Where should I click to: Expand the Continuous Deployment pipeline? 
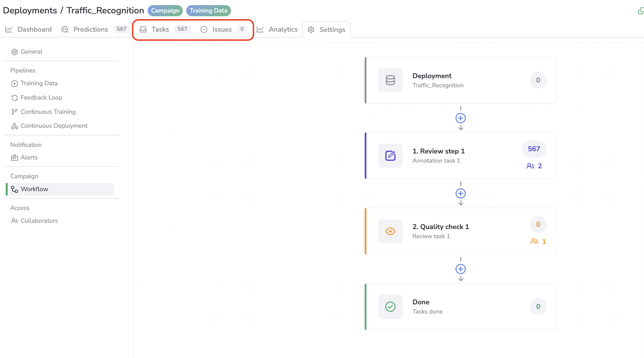tap(54, 126)
